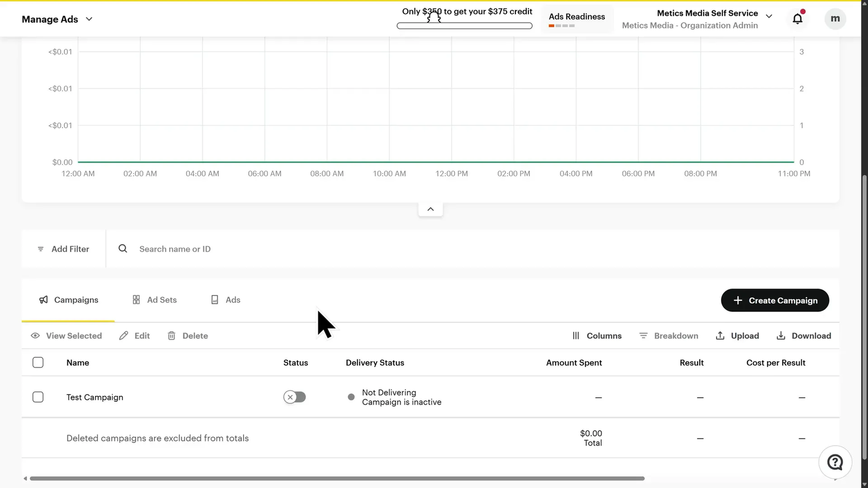This screenshot has width=868, height=488.
Task: Click the 'Only $350 to get your $375 credit' text
Action: 467,11
